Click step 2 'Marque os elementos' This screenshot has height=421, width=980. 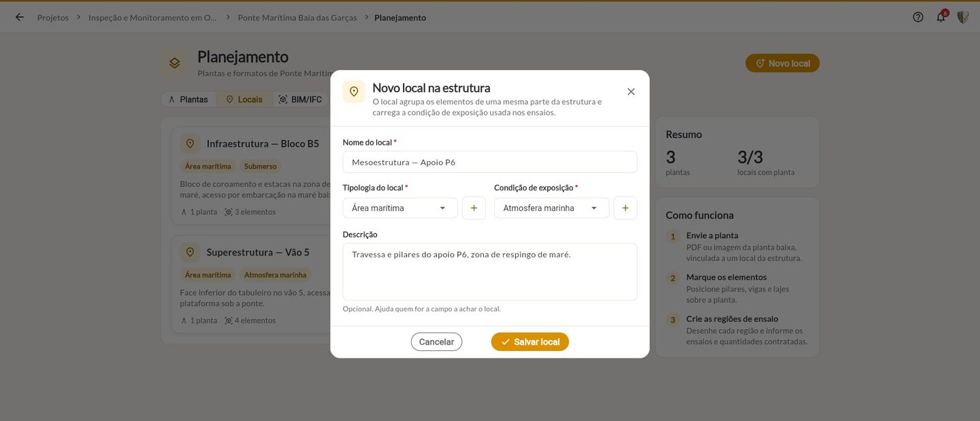(726, 277)
